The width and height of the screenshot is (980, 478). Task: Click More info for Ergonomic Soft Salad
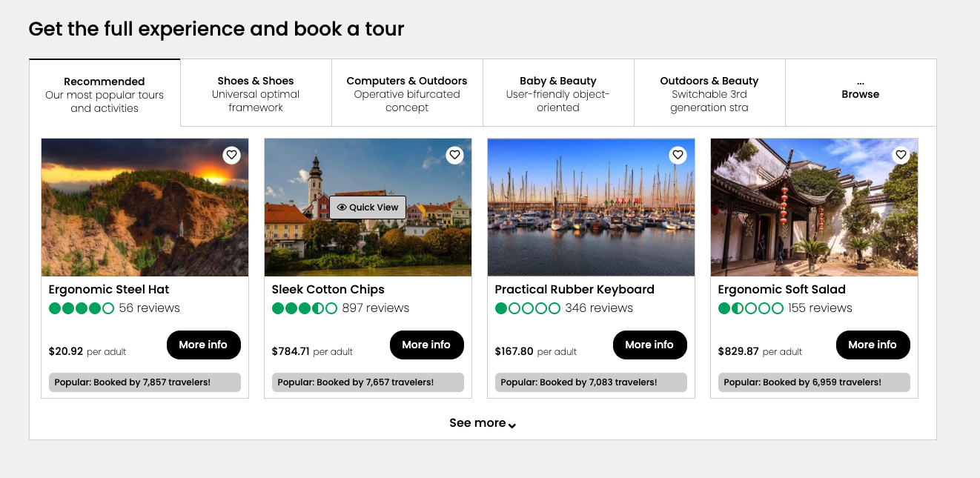pos(873,345)
